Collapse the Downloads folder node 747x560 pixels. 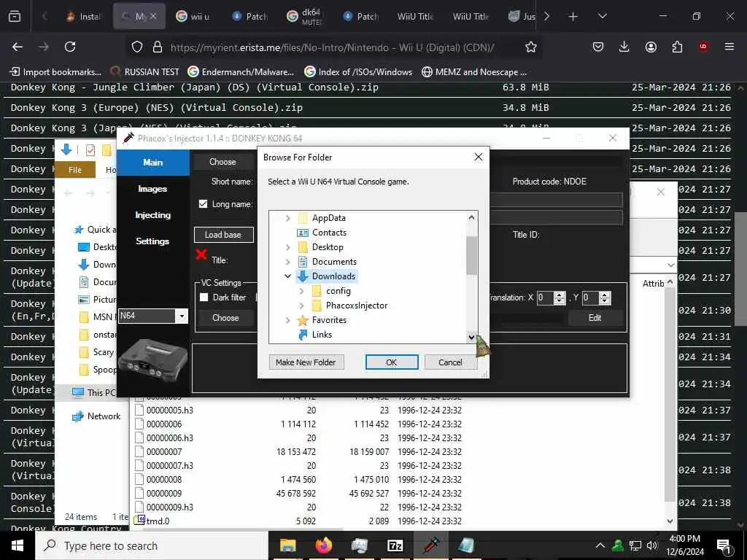pyautogui.click(x=287, y=276)
